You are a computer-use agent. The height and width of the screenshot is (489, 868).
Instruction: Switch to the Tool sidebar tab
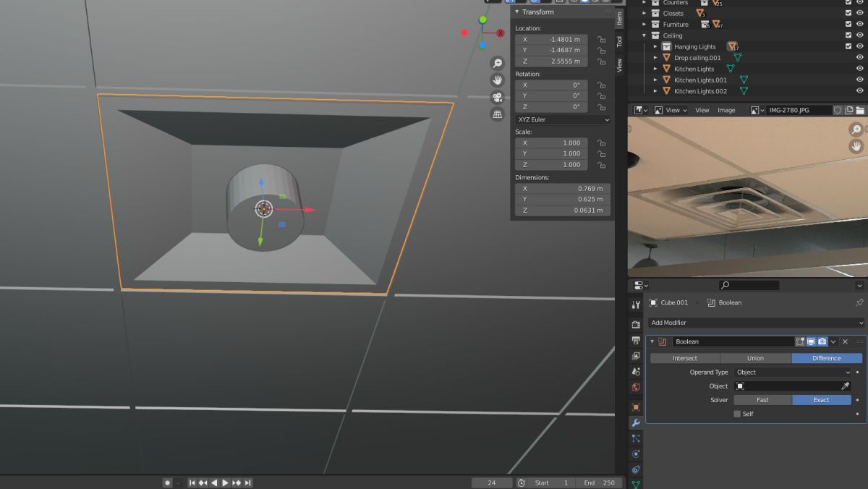pyautogui.click(x=619, y=42)
